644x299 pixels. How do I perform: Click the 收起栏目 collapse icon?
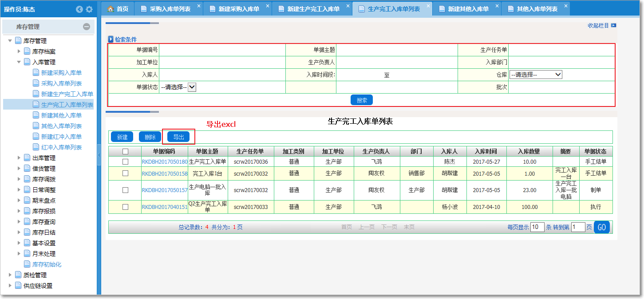coord(613,26)
